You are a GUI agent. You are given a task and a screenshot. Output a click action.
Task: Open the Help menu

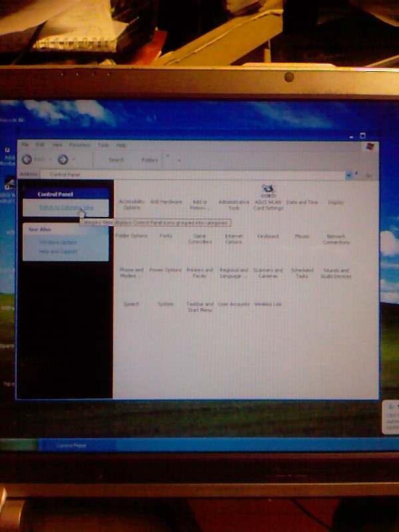[x=121, y=145]
